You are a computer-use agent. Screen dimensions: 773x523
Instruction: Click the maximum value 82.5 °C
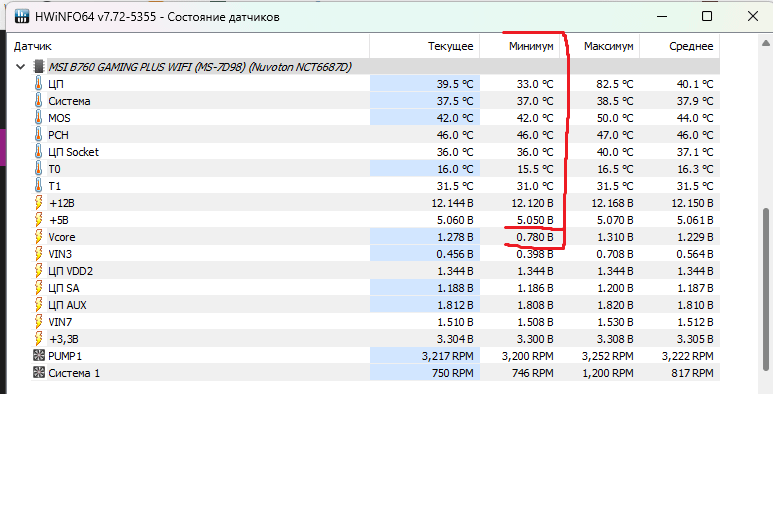614,84
